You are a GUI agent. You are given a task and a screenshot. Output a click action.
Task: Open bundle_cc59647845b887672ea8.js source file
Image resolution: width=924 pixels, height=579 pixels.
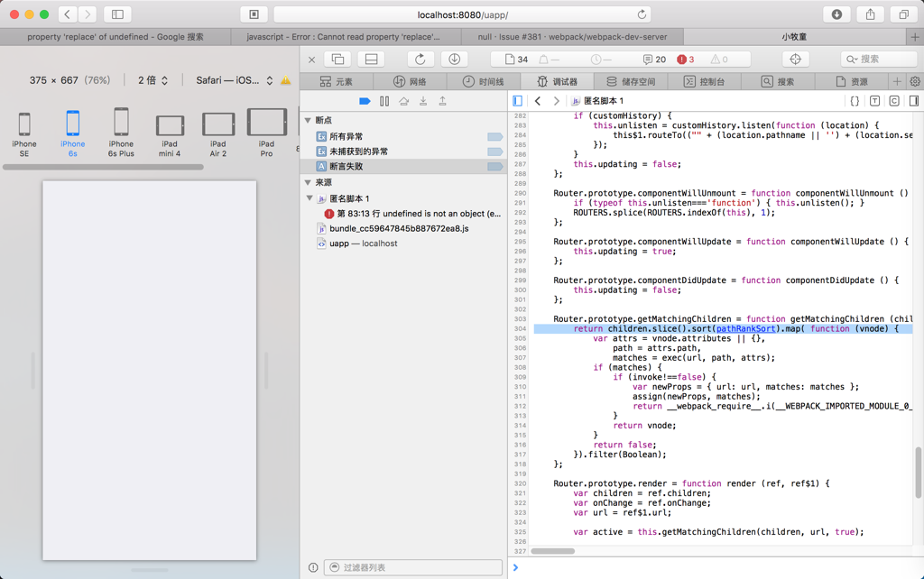398,229
